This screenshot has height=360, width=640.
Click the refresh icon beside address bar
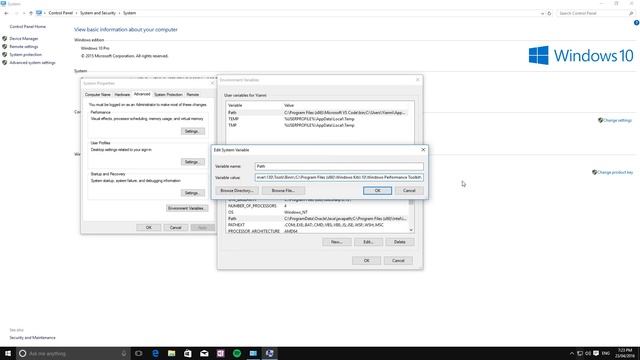[549, 13]
